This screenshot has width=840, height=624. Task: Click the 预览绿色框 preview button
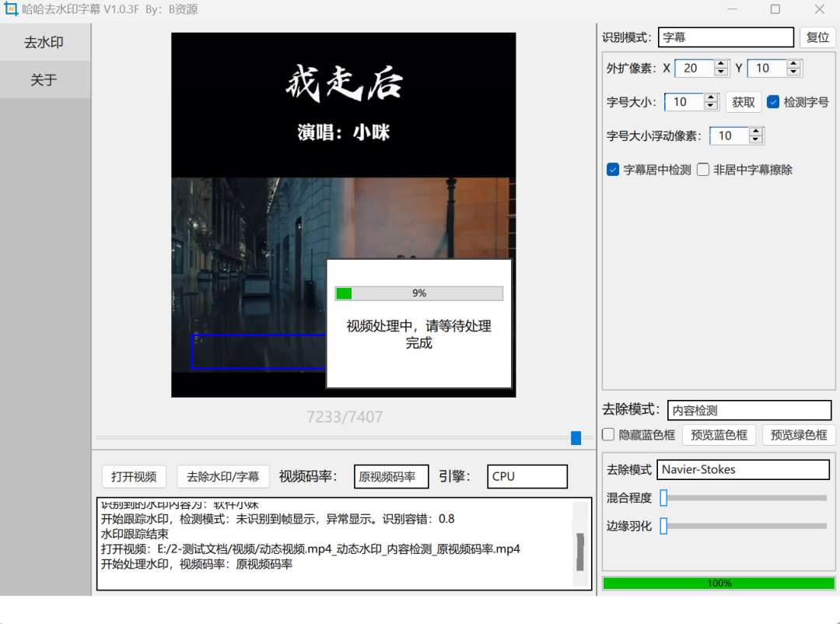(798, 435)
